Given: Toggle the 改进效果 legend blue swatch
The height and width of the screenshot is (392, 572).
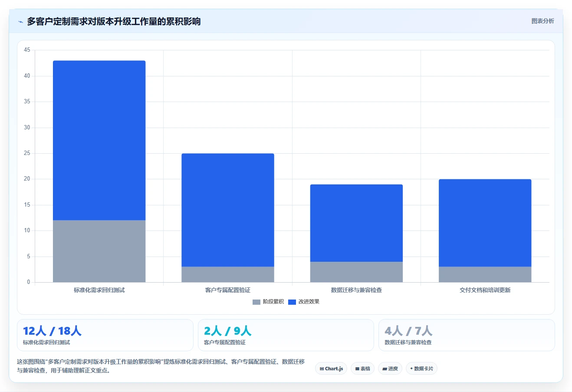Looking at the screenshot, I should 292,302.
